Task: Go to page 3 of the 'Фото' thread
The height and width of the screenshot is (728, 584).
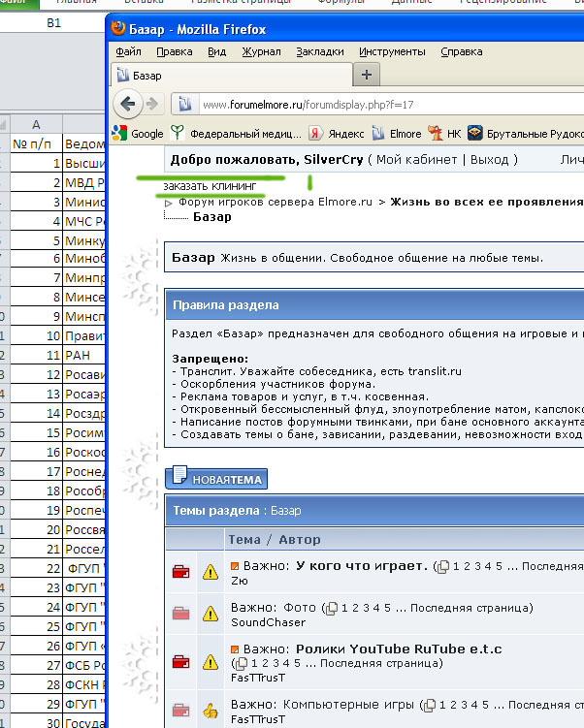Action: coord(367,608)
